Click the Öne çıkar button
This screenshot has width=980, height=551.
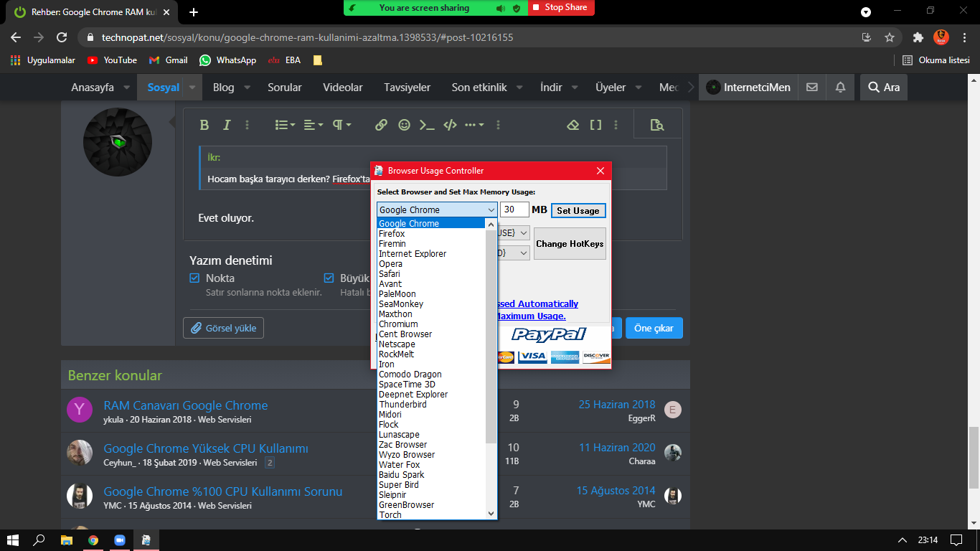point(654,328)
